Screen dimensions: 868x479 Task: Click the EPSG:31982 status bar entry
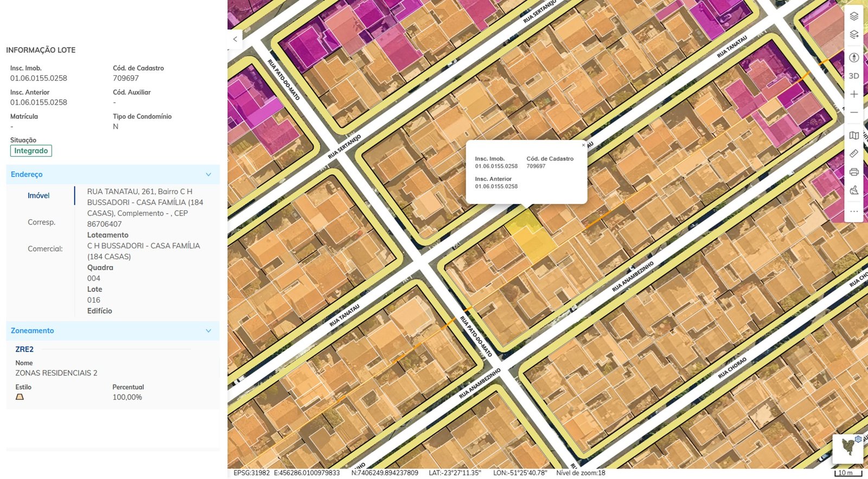point(251,473)
